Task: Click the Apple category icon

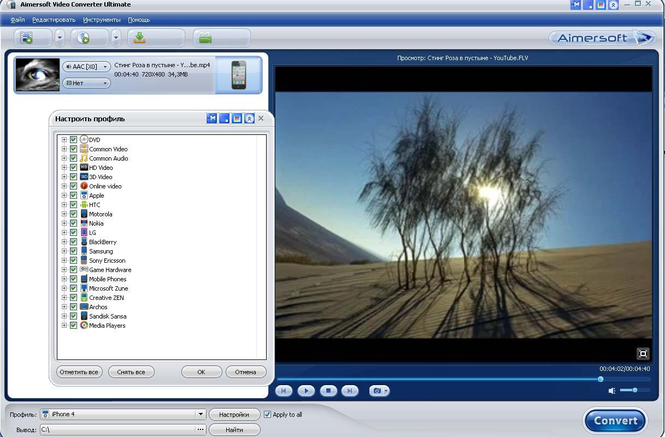Action: pos(84,195)
